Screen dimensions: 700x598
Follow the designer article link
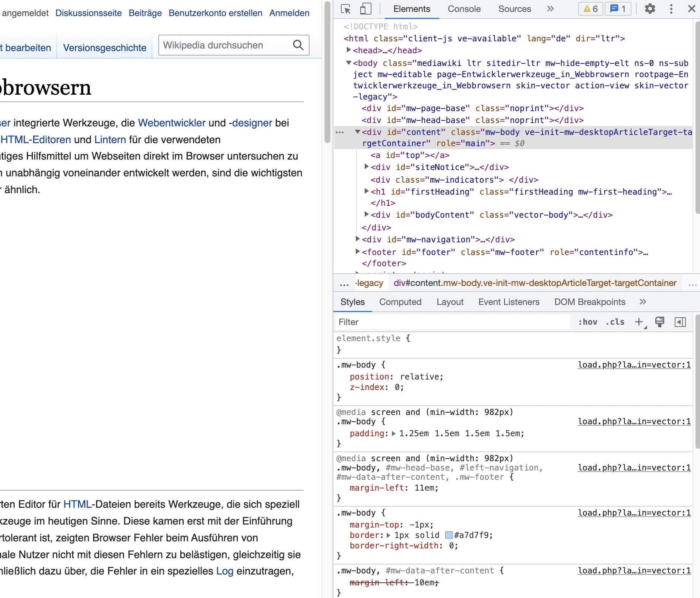(x=252, y=123)
